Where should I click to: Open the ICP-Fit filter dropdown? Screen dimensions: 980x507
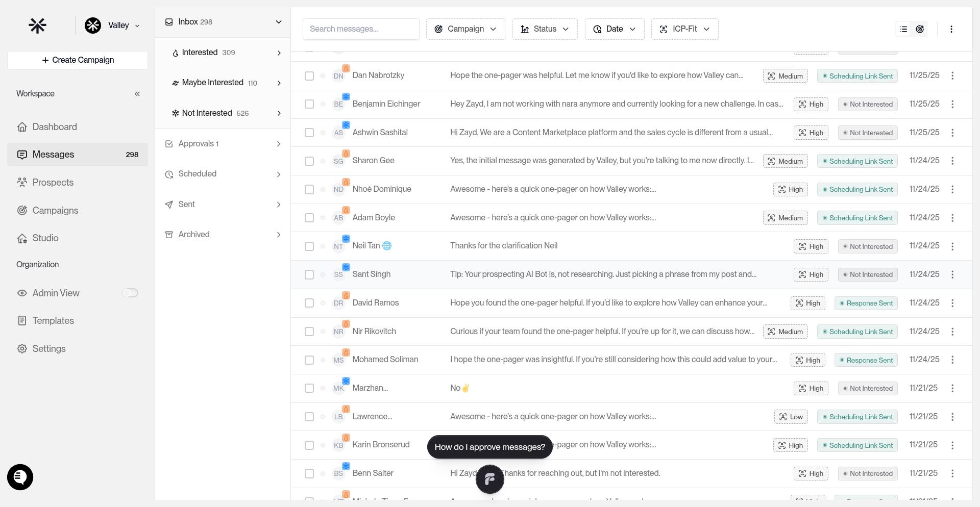[684, 29]
